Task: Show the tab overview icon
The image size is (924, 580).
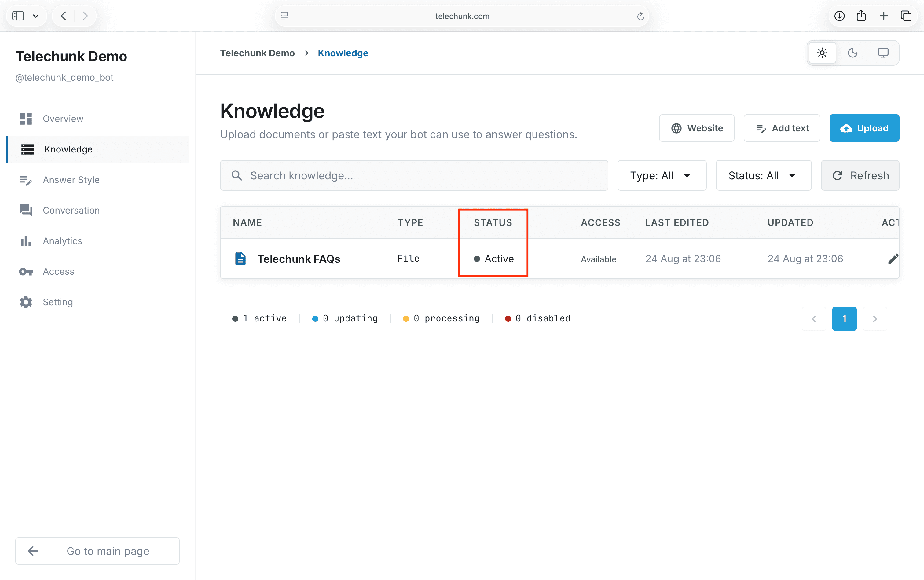Action: 906,16
